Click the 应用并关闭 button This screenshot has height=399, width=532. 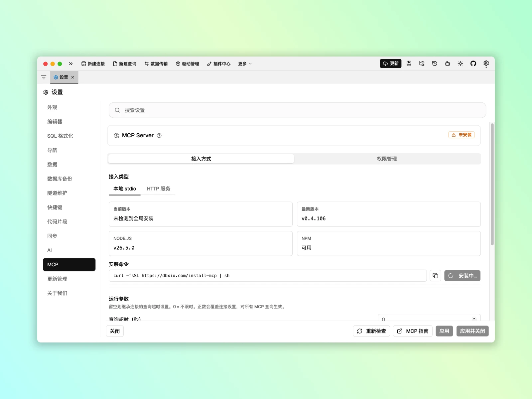pos(472,331)
